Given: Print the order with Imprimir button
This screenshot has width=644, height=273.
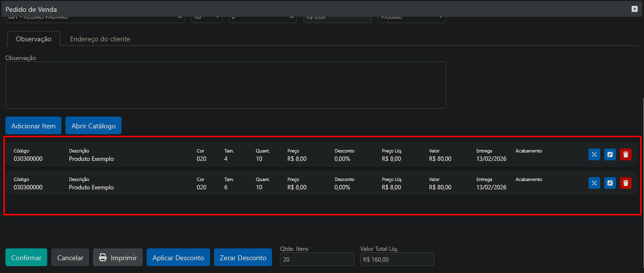Looking at the screenshot, I should pos(118,258).
